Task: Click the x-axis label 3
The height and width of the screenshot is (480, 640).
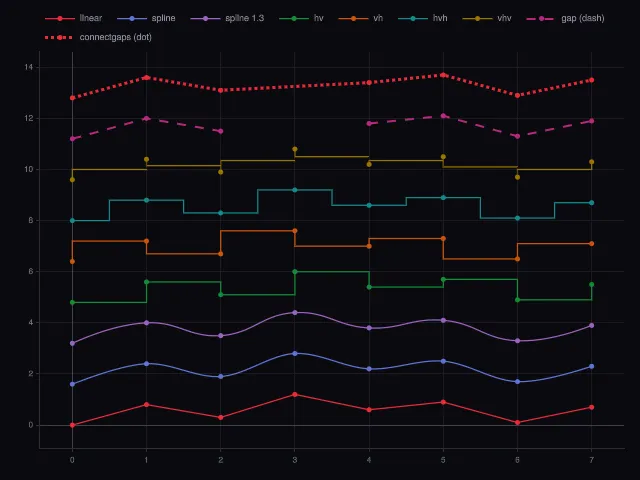Action: (x=295, y=460)
